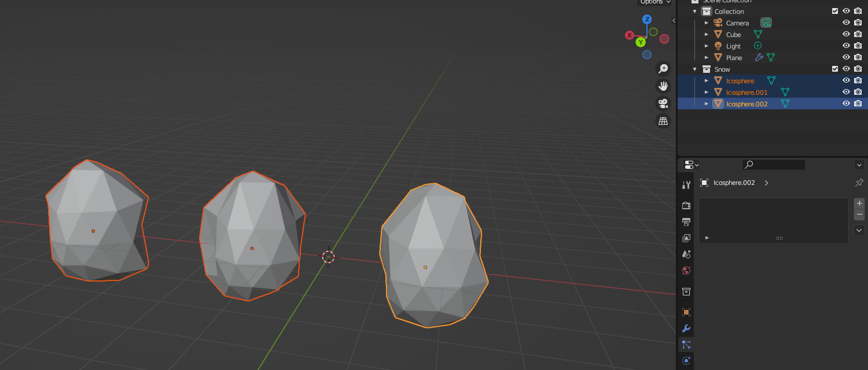Open the Particle properties tab
868x370 pixels.
pyautogui.click(x=686, y=345)
